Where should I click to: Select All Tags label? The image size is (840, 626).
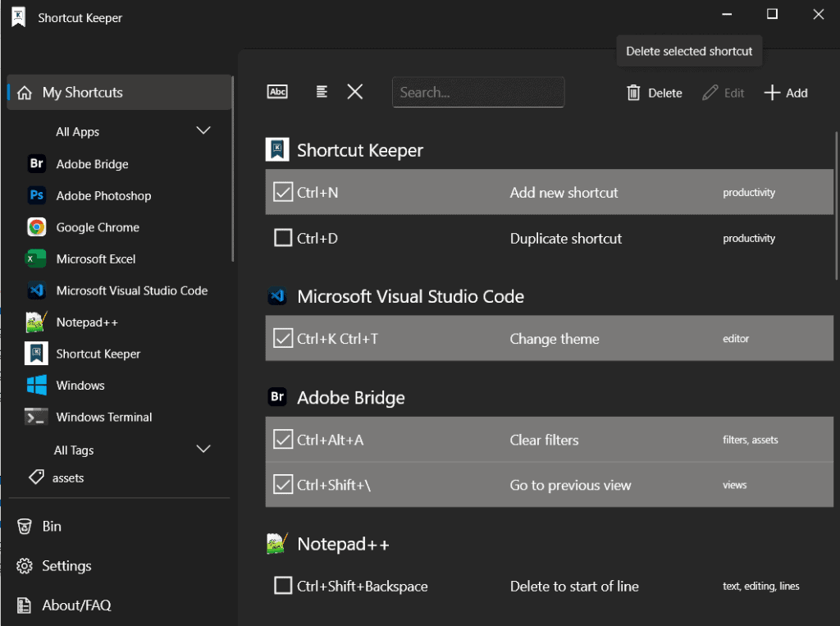74,450
